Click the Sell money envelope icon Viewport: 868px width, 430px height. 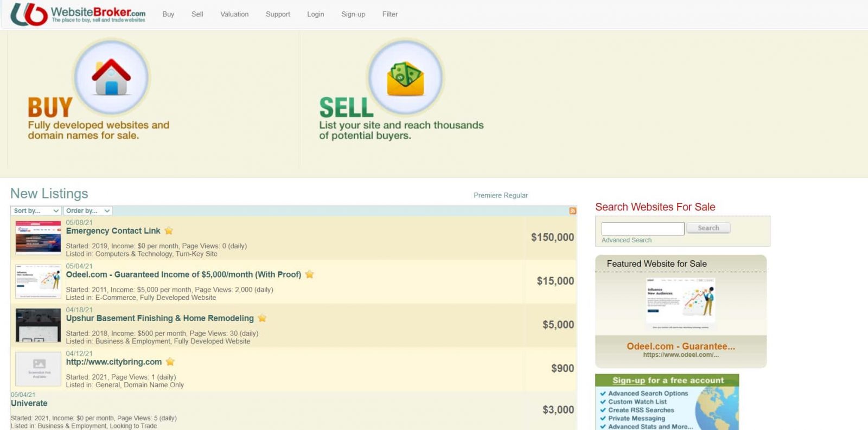tap(405, 78)
